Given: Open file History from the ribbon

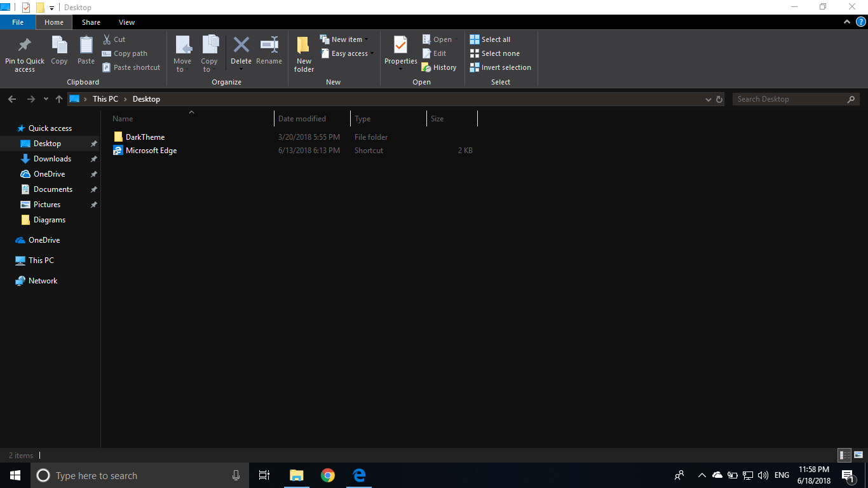Looking at the screenshot, I should (439, 67).
